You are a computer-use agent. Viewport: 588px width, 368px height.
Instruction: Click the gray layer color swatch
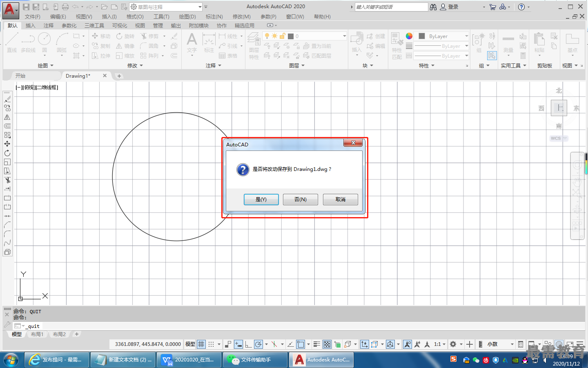[291, 36]
